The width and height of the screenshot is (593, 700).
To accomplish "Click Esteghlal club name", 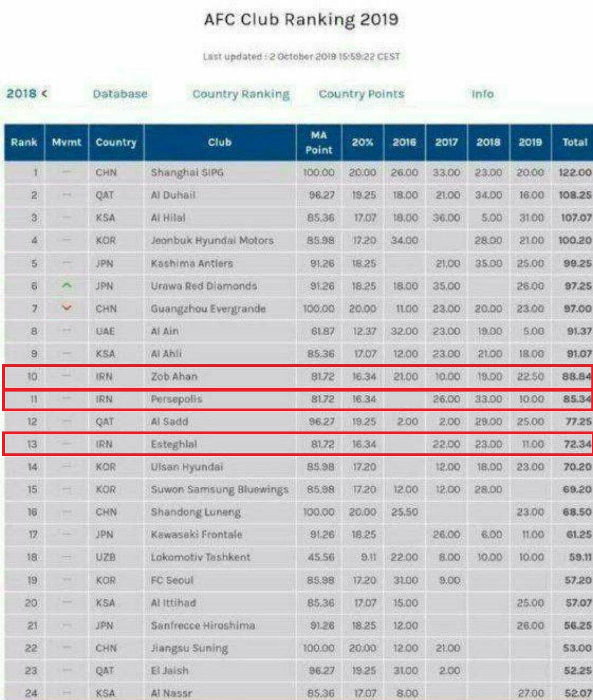I will click(x=174, y=444).
